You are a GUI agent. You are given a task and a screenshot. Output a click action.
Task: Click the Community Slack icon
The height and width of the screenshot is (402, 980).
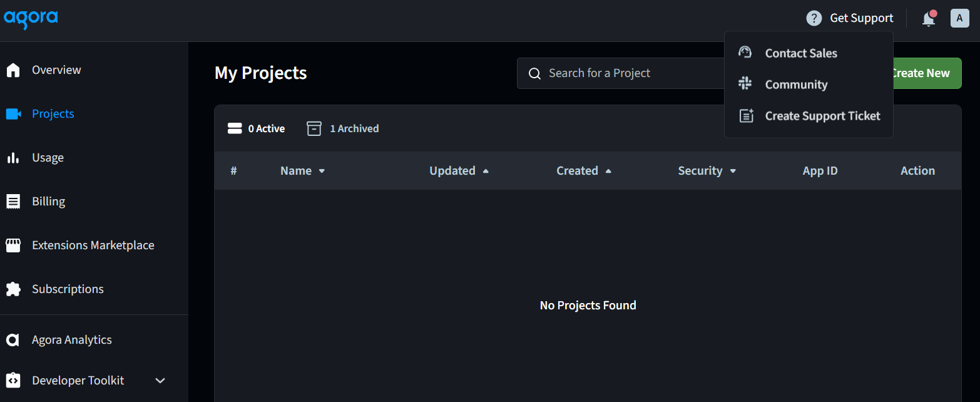pyautogui.click(x=745, y=83)
